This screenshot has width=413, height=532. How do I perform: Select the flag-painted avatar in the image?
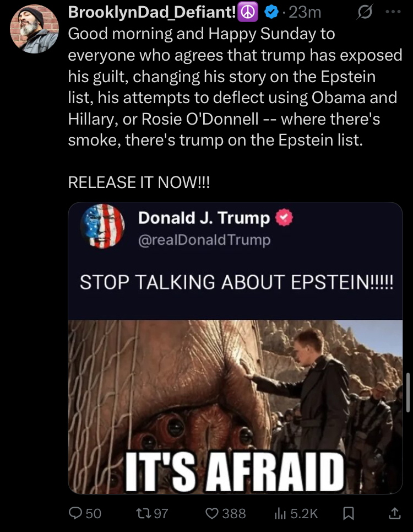(x=102, y=226)
